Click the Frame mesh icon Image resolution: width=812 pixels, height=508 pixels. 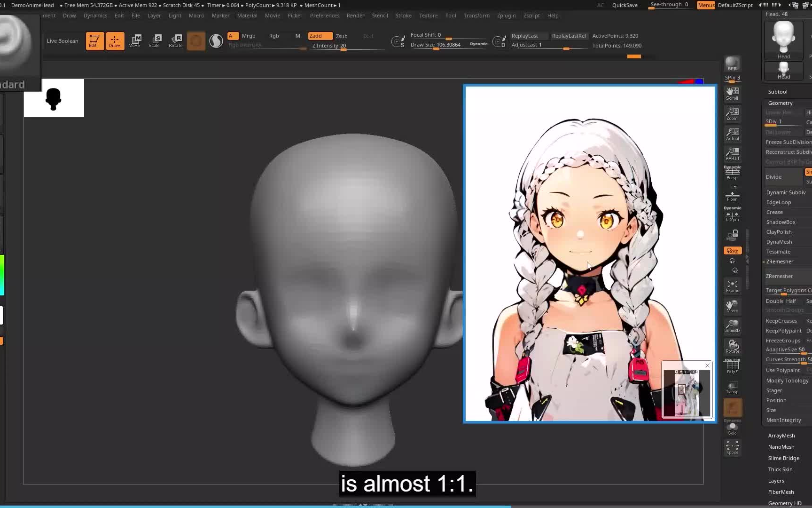tap(732, 286)
